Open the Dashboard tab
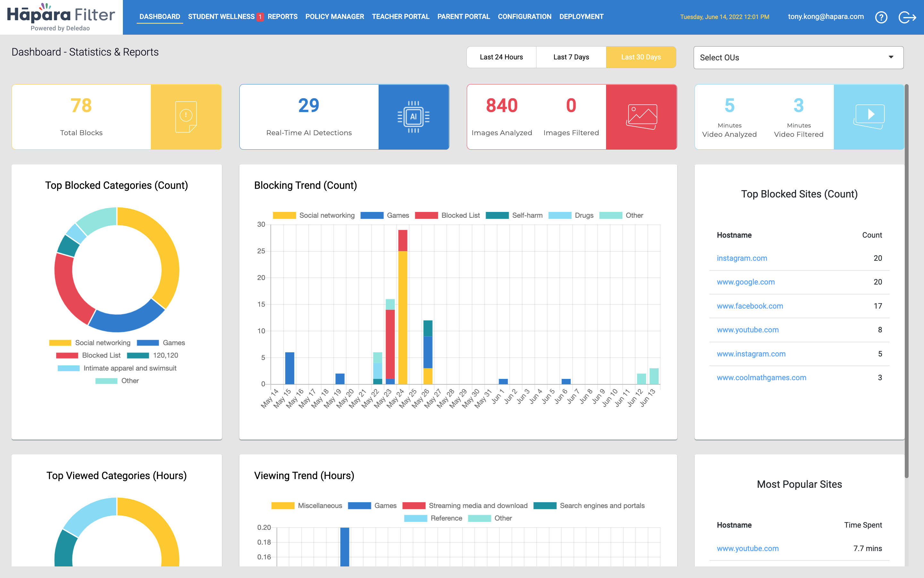This screenshot has width=924, height=578. (159, 17)
